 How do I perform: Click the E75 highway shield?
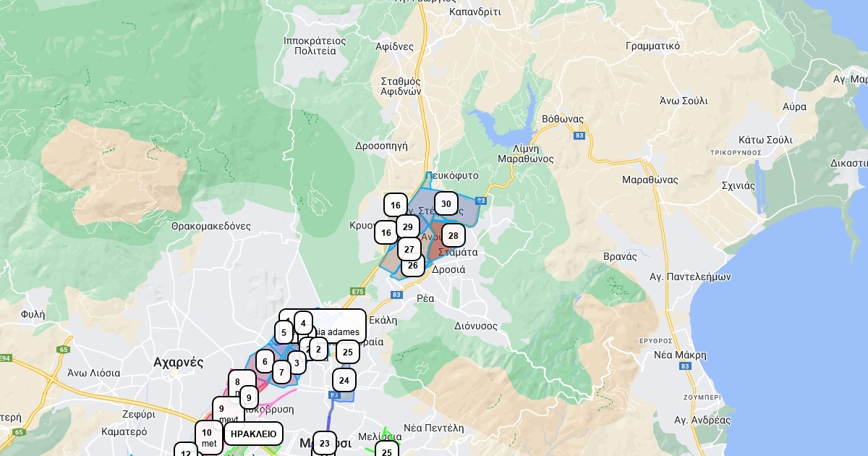[x=357, y=291]
